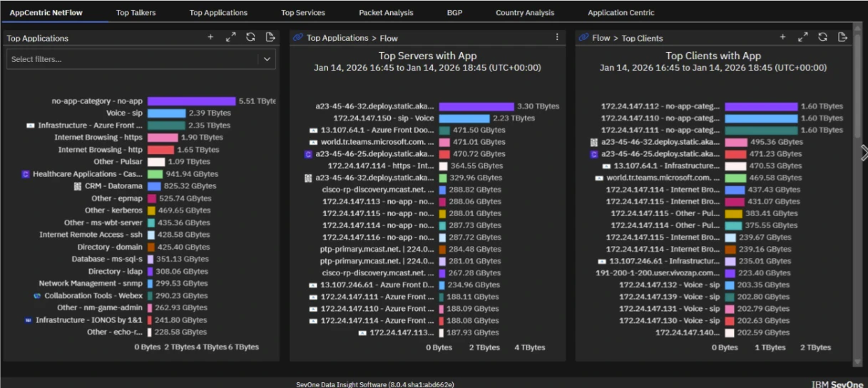Click the Internet Browsing - http label
Image resolution: width=868 pixels, height=388 pixels.
pos(101,150)
